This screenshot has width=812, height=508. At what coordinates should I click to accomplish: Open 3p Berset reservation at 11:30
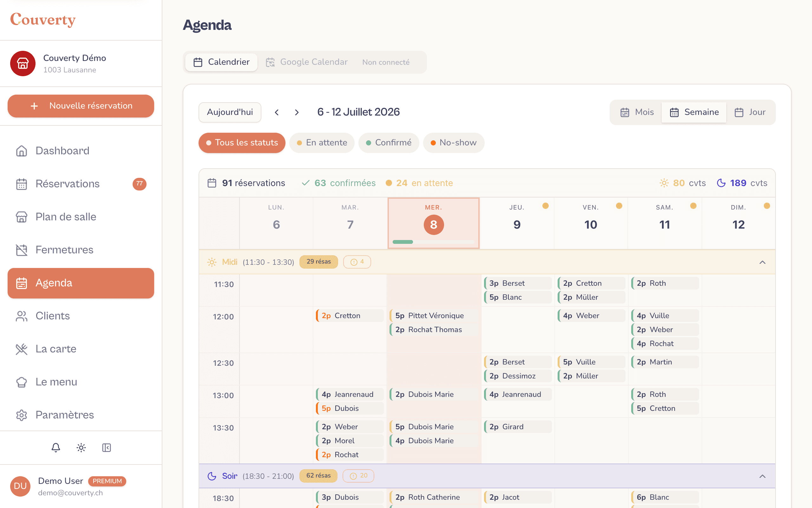click(x=518, y=283)
